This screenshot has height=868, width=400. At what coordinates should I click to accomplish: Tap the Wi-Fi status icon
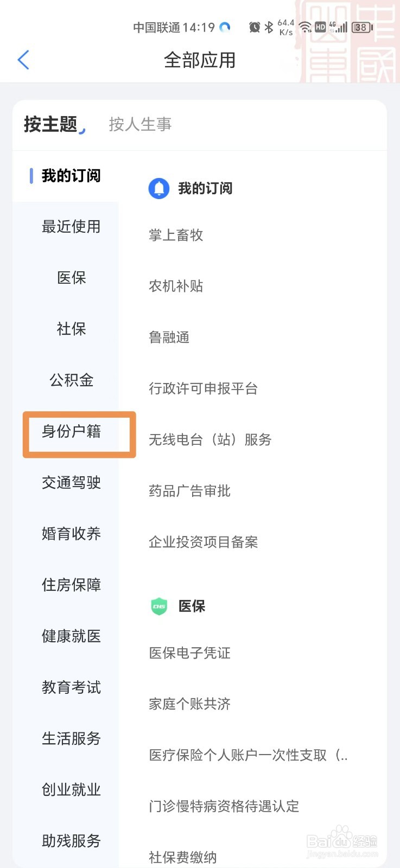pyautogui.click(x=305, y=27)
